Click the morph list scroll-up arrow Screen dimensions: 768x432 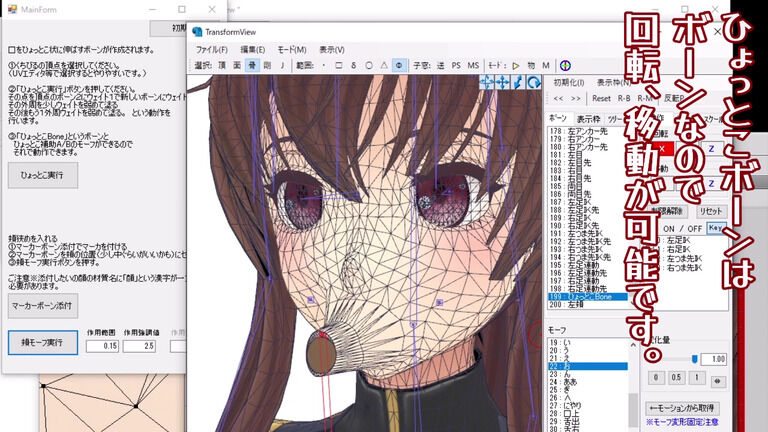[633, 345]
